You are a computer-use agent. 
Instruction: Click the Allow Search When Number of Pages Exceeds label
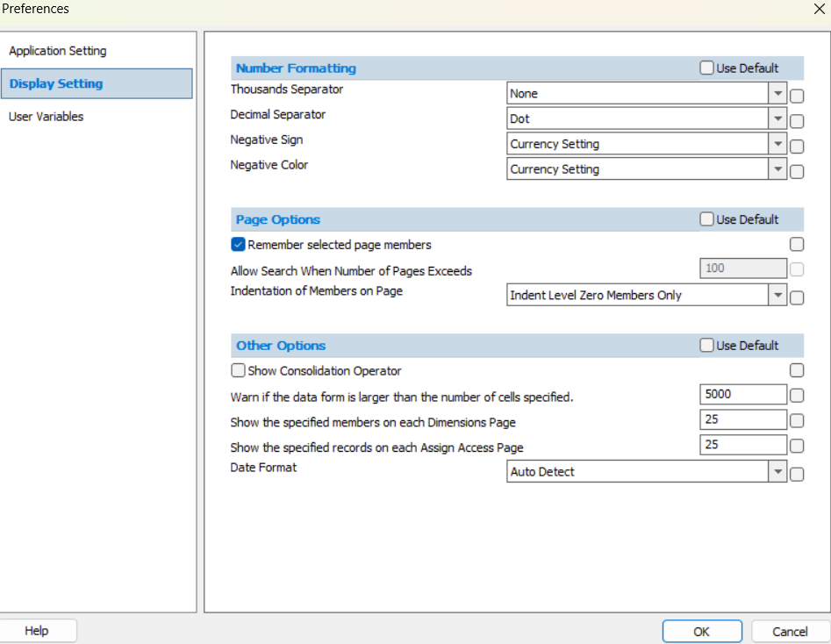[351, 271]
